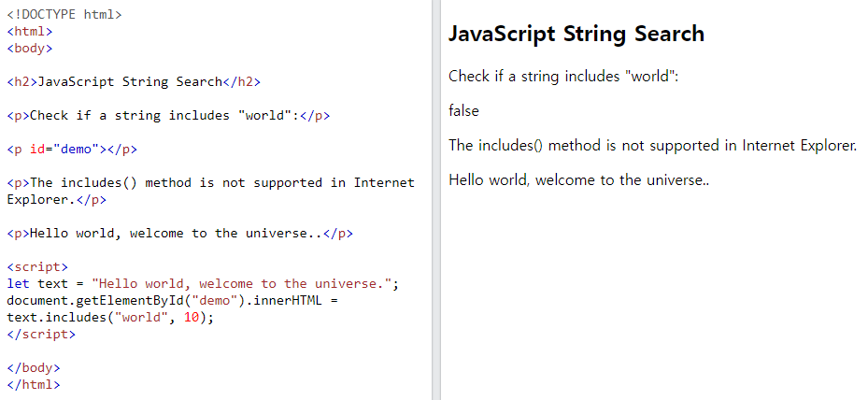Click the Internet Explorer note in preview pane
The height and width of the screenshot is (400, 868).
[x=653, y=146]
